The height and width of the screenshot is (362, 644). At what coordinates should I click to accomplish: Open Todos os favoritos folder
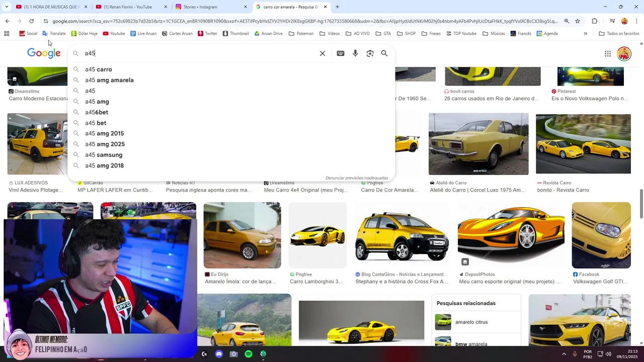pos(619,34)
